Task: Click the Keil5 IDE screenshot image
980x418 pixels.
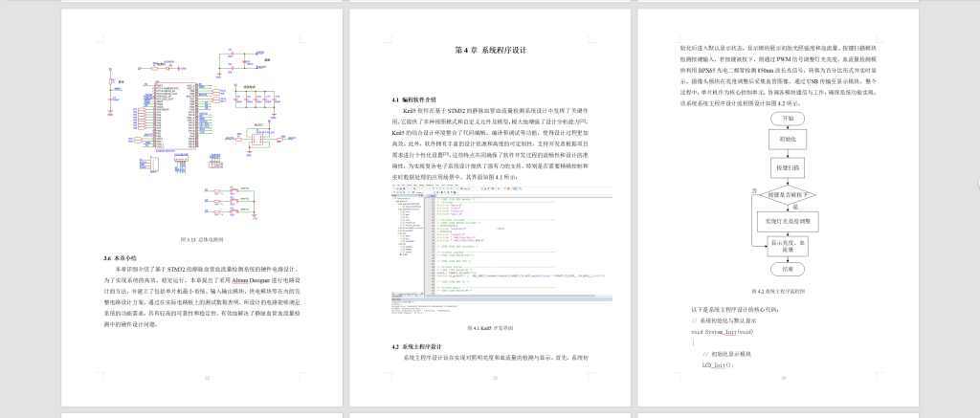Action: coord(501,251)
